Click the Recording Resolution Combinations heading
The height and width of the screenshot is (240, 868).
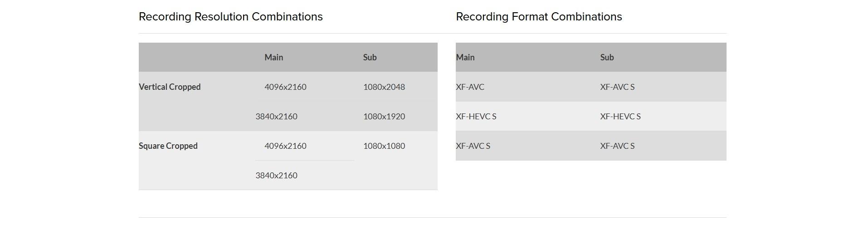pyautogui.click(x=230, y=17)
